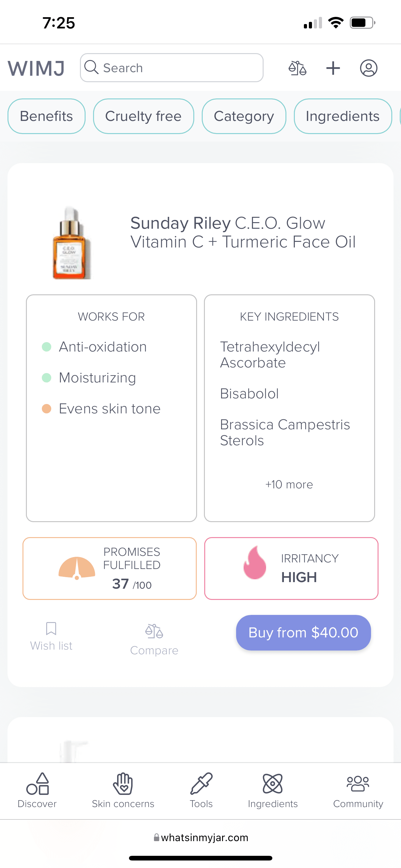Expand the Ingredients filter chip
The width and height of the screenshot is (401, 868).
(x=342, y=116)
